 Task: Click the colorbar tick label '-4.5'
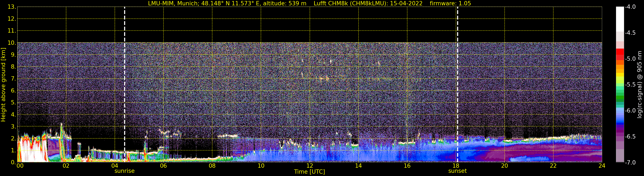(x=630, y=33)
